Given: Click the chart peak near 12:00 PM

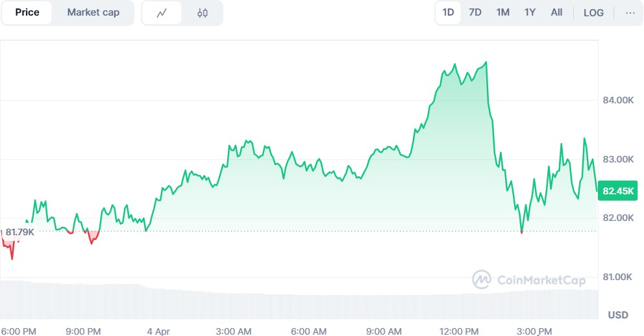Looking at the screenshot, I should click(x=486, y=62).
